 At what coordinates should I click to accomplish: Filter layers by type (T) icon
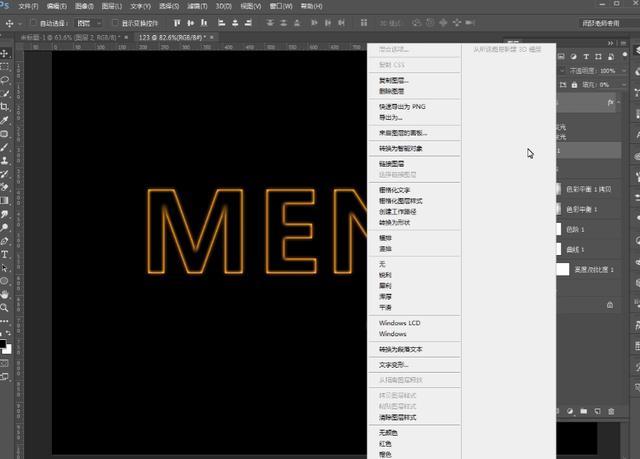pos(586,57)
